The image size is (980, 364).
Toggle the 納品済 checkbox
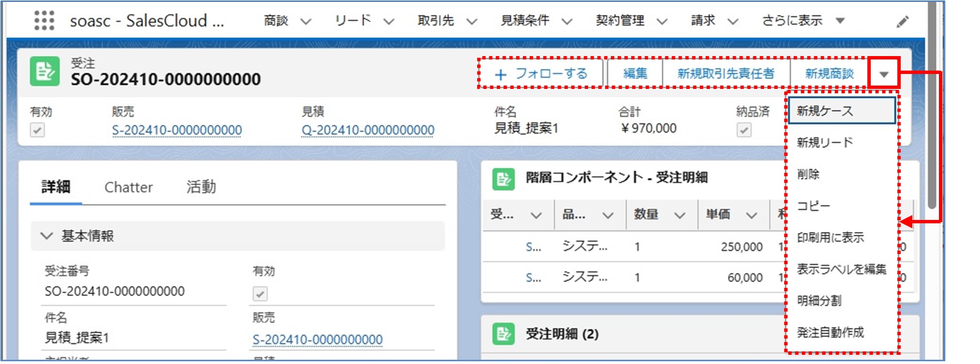744,130
